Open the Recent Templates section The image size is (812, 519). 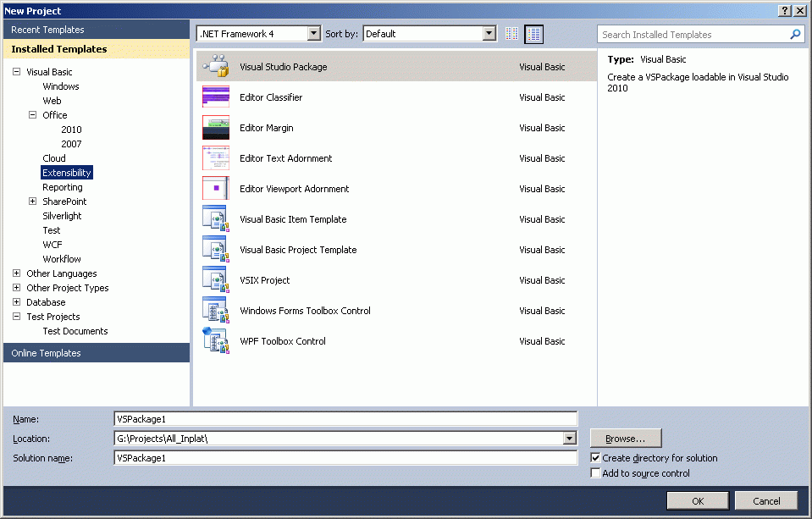click(x=97, y=30)
